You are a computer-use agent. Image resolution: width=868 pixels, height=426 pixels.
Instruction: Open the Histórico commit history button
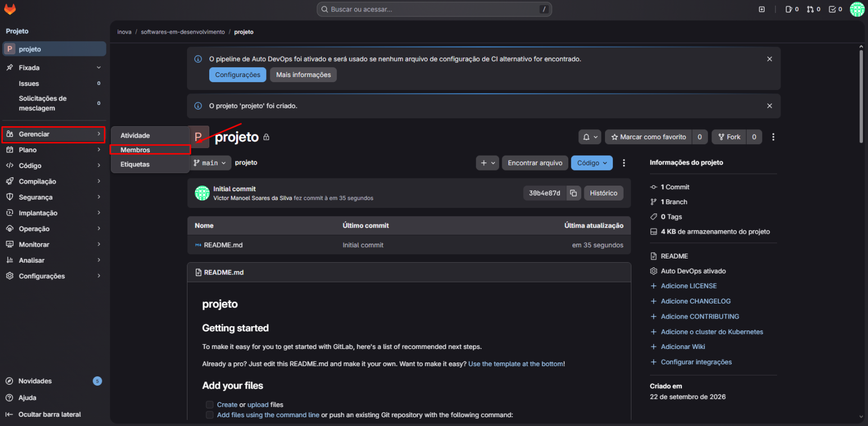(603, 193)
